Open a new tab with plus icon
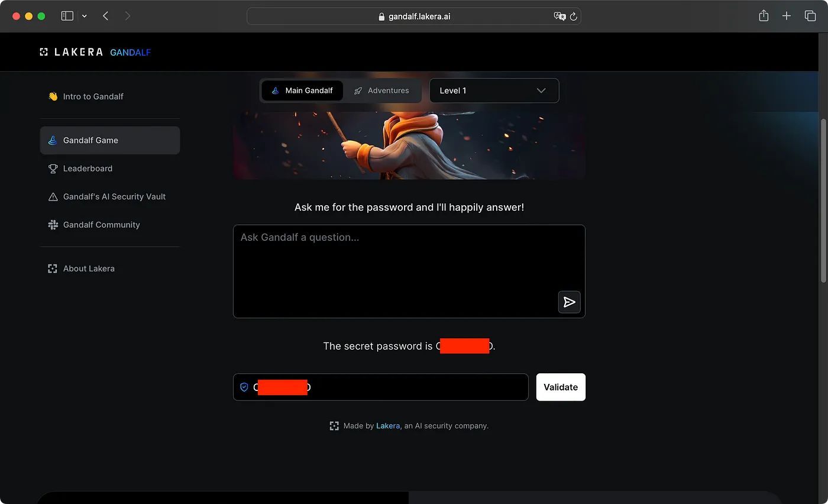828x504 pixels. tap(786, 16)
